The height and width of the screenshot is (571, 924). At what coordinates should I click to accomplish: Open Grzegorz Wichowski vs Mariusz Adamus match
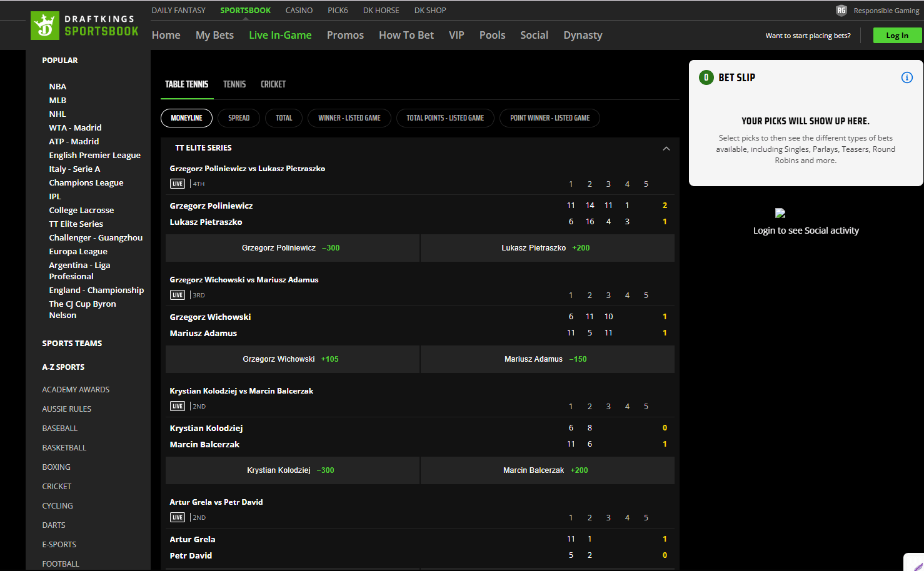(244, 280)
